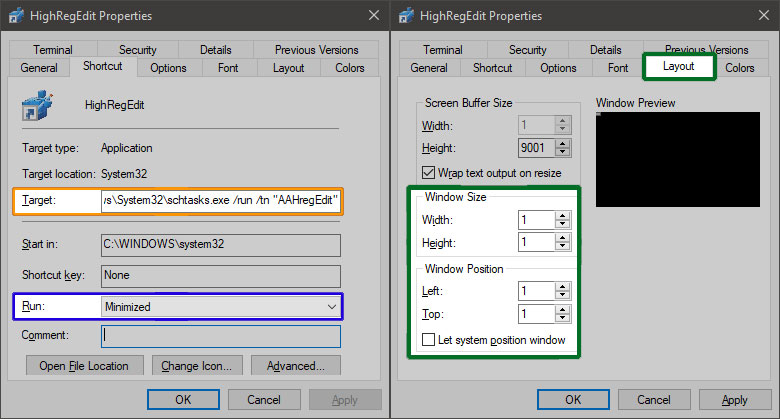
Task: Click the Comment text field
Action: (x=221, y=336)
